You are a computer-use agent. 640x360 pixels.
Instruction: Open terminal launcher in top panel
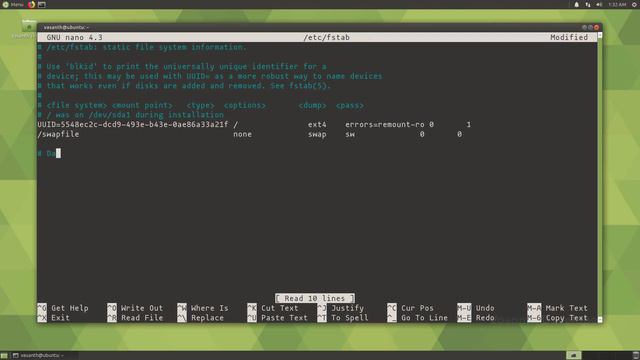[x=42, y=4]
